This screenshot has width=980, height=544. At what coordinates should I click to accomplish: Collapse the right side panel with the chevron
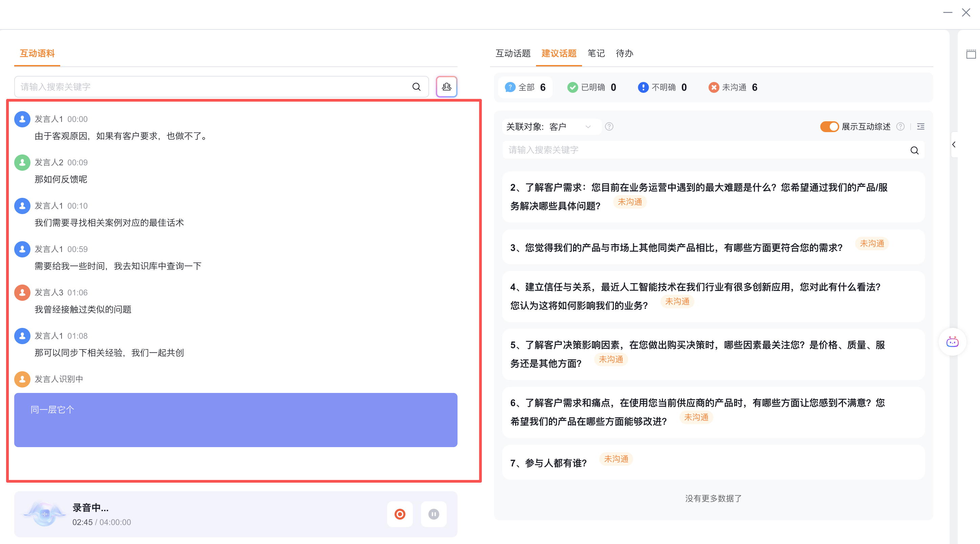coord(954,144)
